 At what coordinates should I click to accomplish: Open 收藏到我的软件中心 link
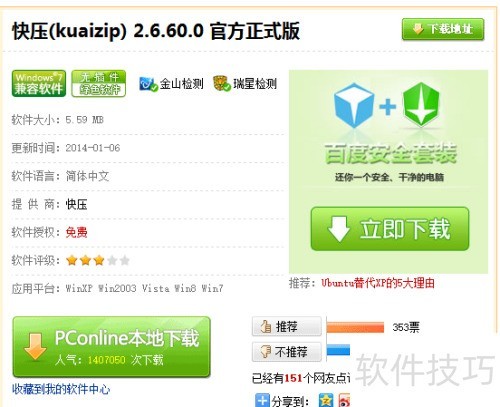61,389
